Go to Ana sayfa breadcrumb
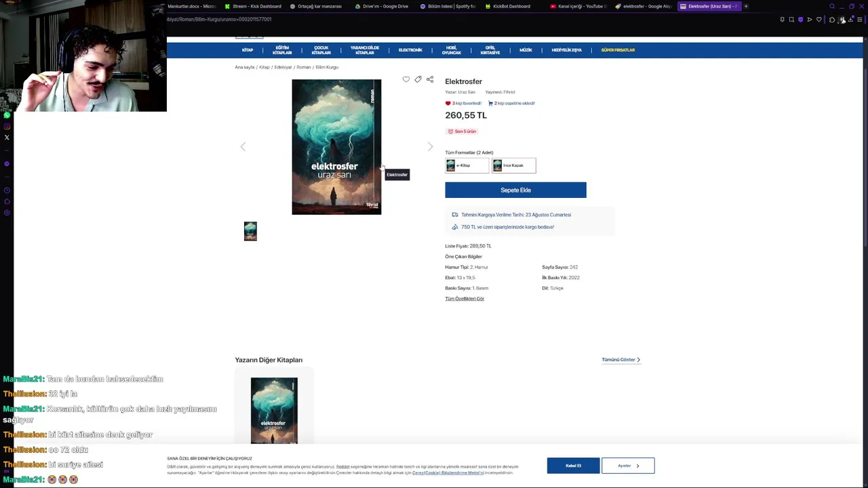Screen dimensions: 868x488 (245, 67)
